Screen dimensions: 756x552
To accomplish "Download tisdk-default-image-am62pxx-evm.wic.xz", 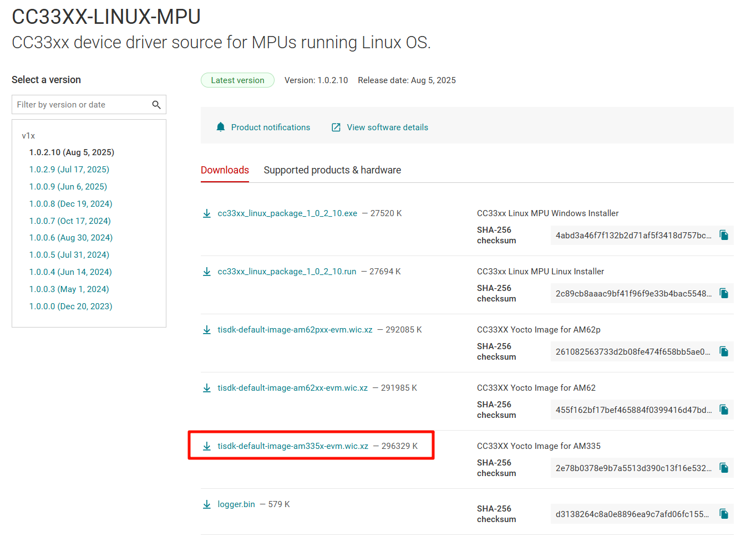I will 295,330.
